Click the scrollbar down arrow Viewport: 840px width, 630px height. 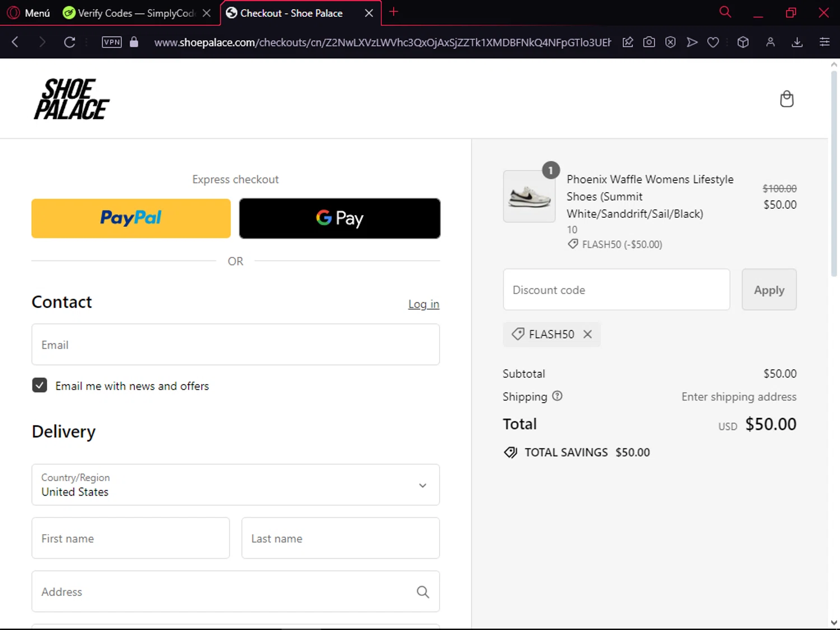coord(834,623)
